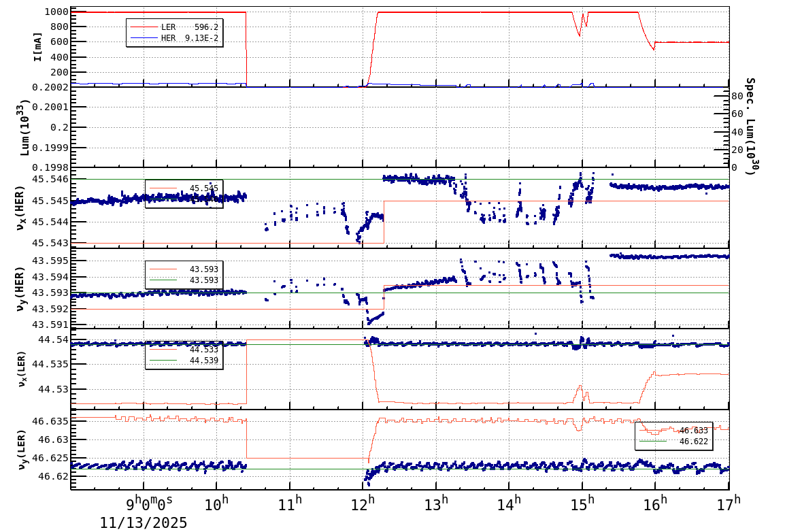The image size is (785, 532).
Task: Click the νx(HER) axis label
Action: (x=20, y=208)
